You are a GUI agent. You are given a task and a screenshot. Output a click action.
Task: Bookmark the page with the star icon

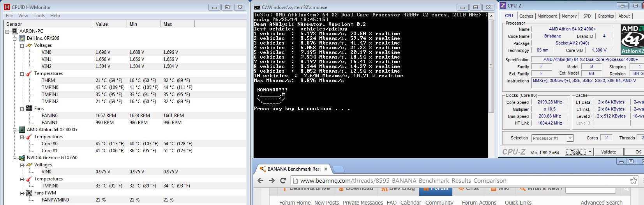[x=633, y=180]
